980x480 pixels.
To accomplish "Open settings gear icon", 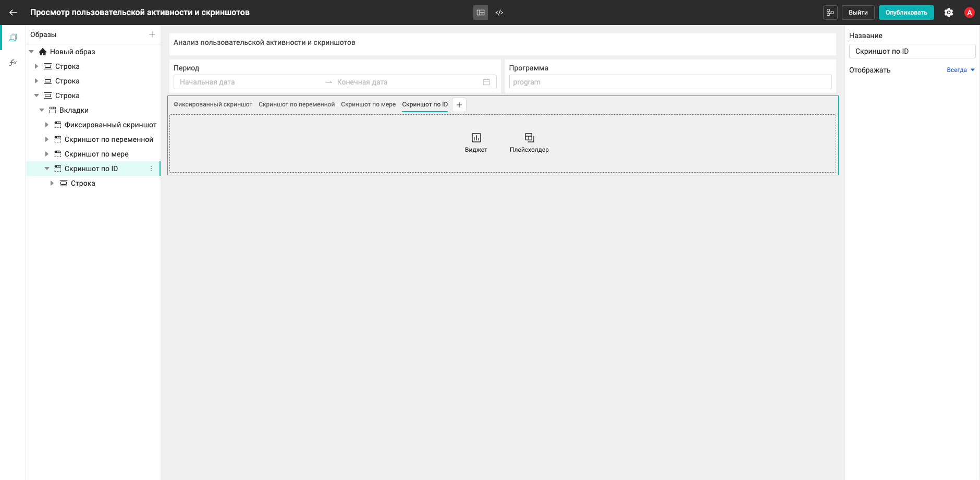I will point(949,13).
